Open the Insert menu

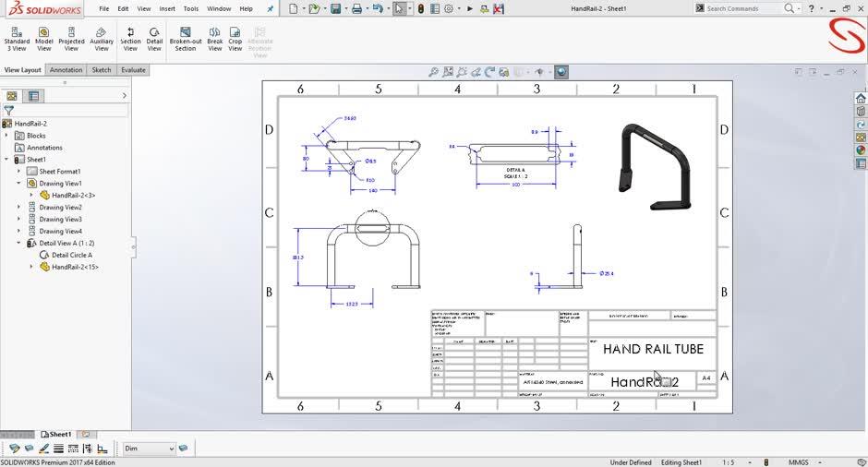(167, 8)
